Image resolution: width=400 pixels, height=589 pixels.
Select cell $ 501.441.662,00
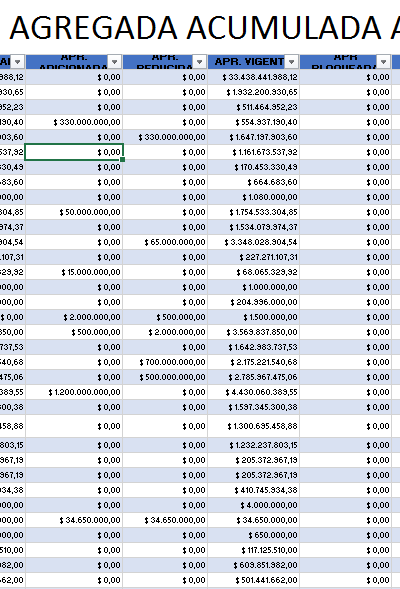(x=254, y=580)
